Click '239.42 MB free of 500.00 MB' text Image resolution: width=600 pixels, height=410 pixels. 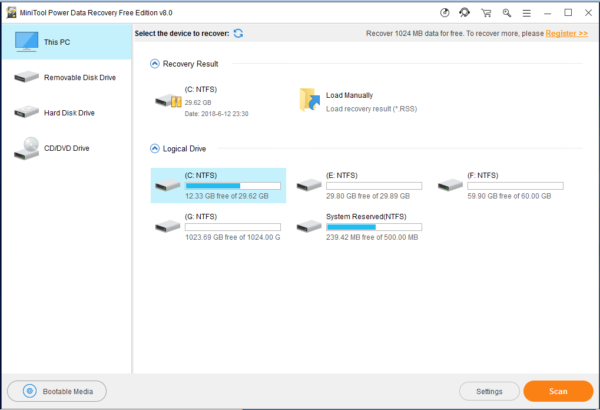tap(372, 237)
